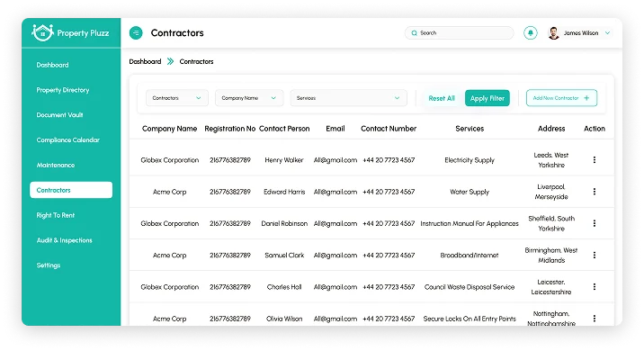The height and width of the screenshot is (351, 644).
Task: Expand the James Wilson account dropdown arrow
Action: 607,33
